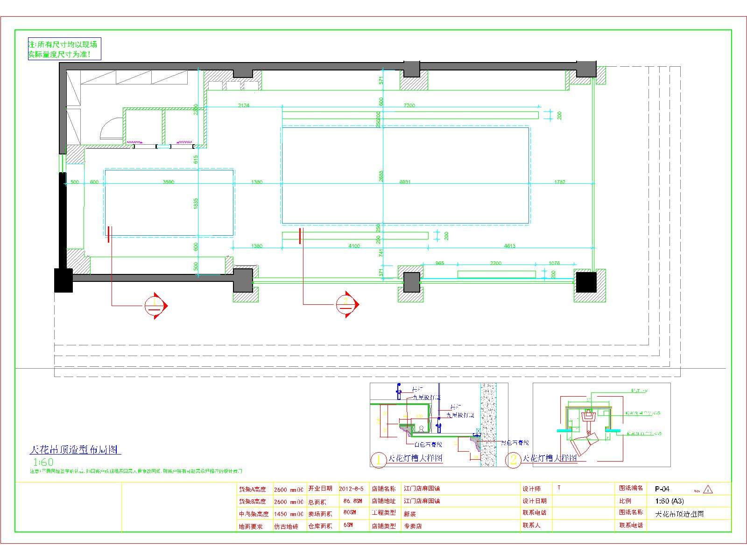The image size is (747, 560).
Task: Click the 1:60 (A3) scale cell
Action: coord(669,501)
